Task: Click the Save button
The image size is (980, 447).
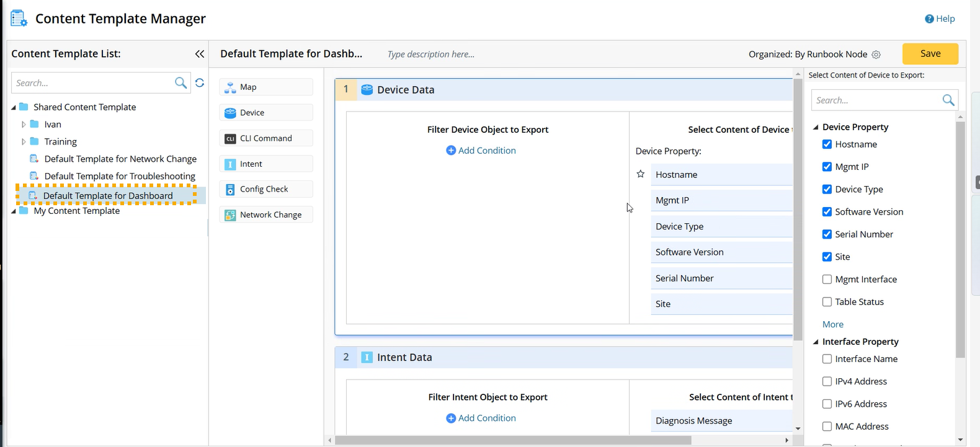Action: pyautogui.click(x=930, y=54)
